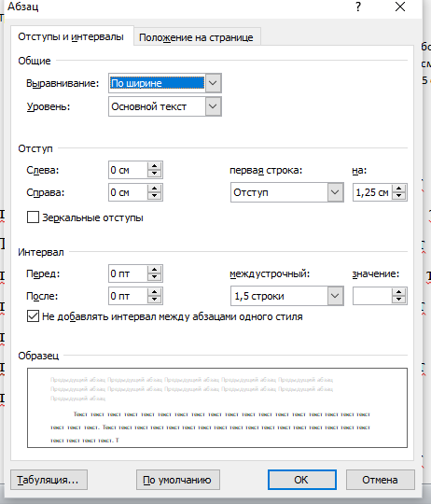Open the Уровень dropdown arrow
The height and width of the screenshot is (504, 431).
[213, 106]
